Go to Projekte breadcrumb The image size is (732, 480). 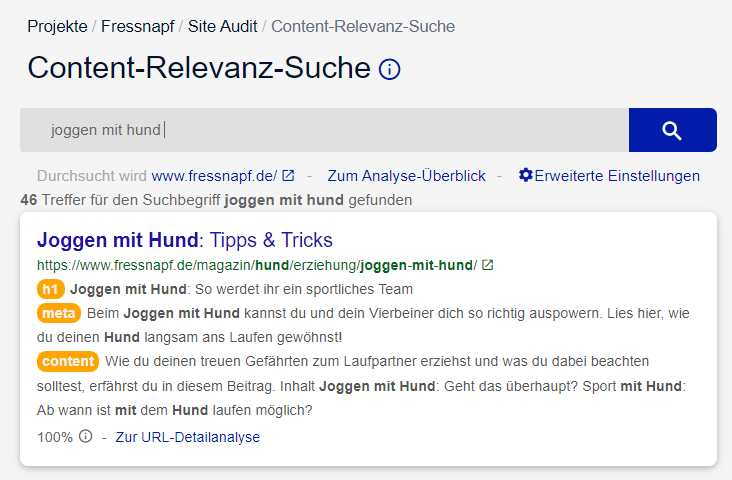pyautogui.click(x=57, y=26)
